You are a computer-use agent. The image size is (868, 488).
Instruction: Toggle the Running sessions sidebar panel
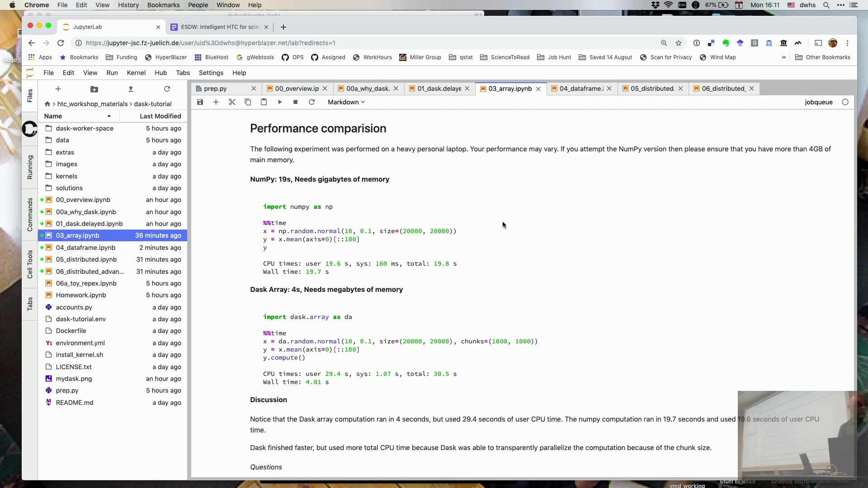point(29,168)
